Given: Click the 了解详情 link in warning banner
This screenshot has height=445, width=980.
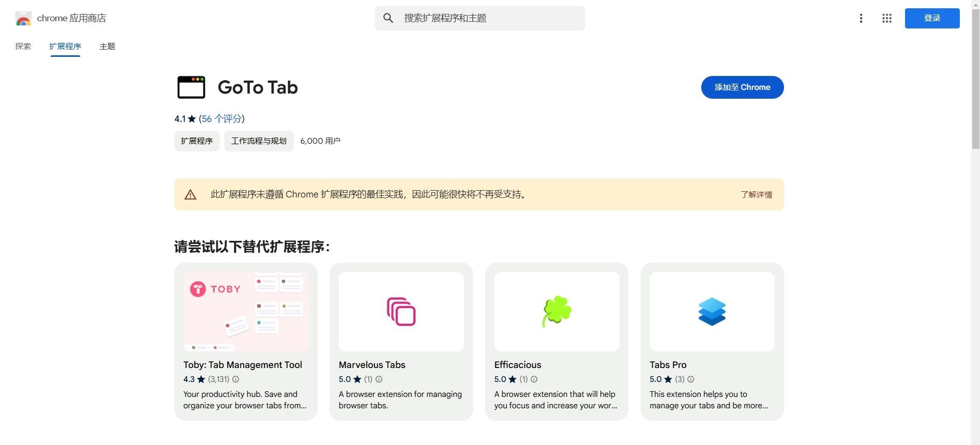Looking at the screenshot, I should [x=757, y=194].
